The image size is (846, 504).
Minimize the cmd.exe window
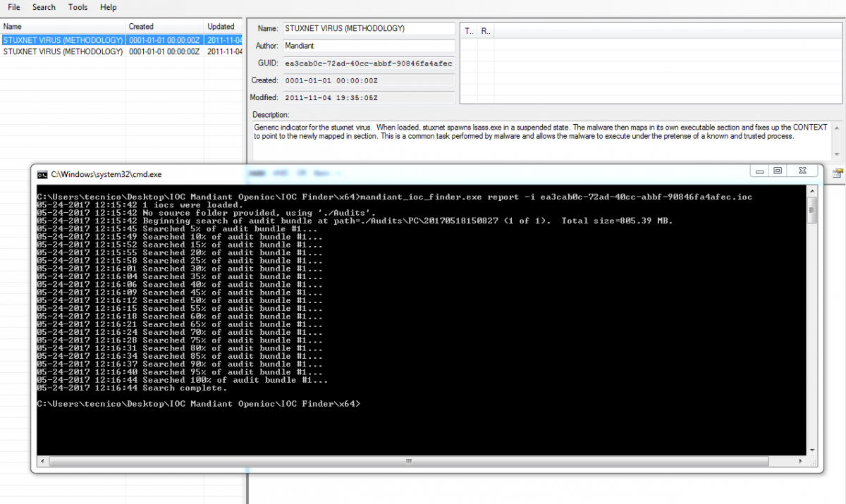759,171
